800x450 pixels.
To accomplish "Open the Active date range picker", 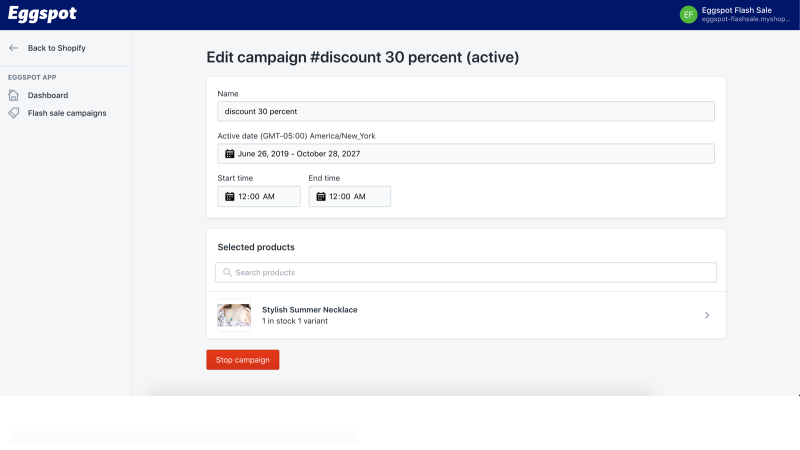I will (466, 154).
